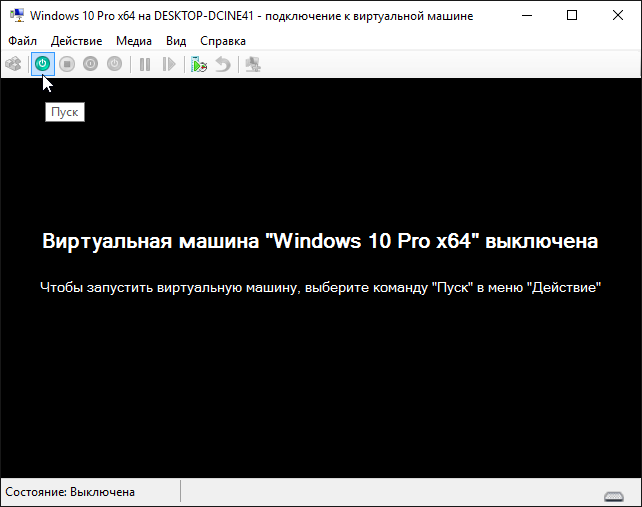Open the Справка menu
The image size is (642, 507).
coord(223,41)
